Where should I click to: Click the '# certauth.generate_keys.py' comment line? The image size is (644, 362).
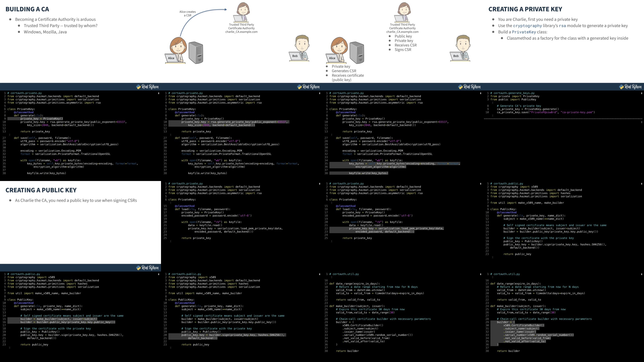pyautogui.click(x=512, y=93)
